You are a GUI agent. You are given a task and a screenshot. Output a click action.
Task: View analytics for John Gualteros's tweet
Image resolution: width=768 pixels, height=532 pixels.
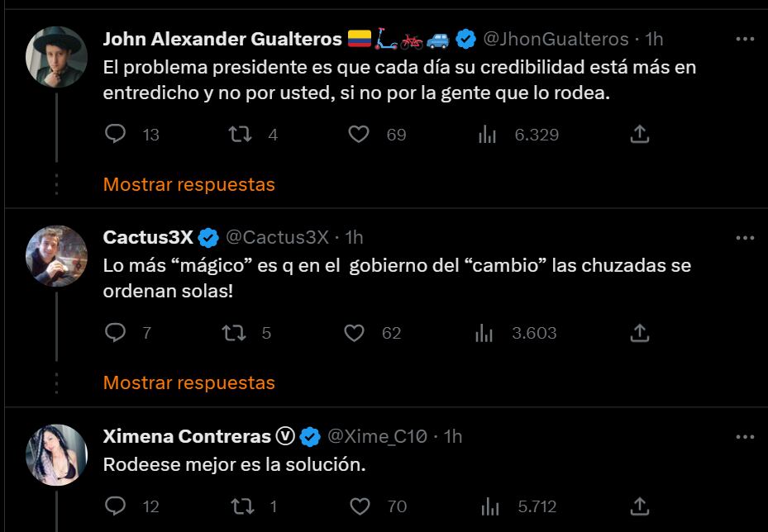tap(486, 134)
